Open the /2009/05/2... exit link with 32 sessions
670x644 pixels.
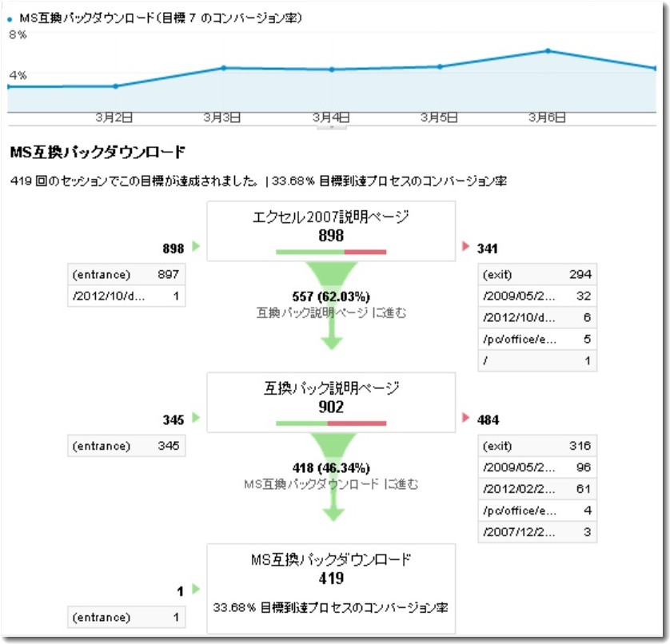click(x=534, y=295)
